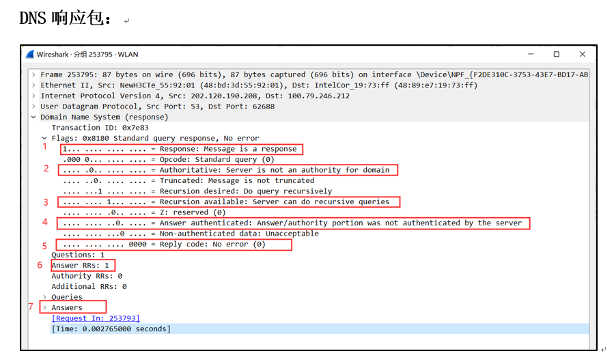Click the Wireshark shark fin icon

coord(30,55)
